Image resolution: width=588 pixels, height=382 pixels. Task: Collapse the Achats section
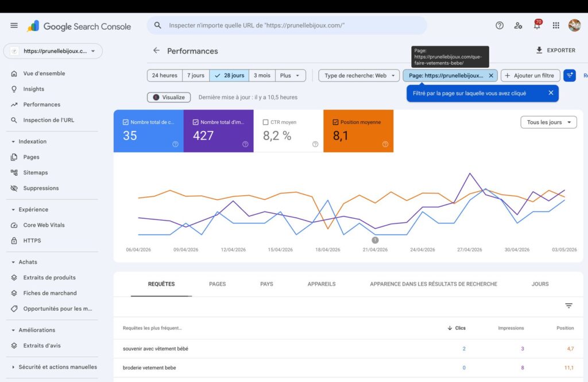click(24, 262)
